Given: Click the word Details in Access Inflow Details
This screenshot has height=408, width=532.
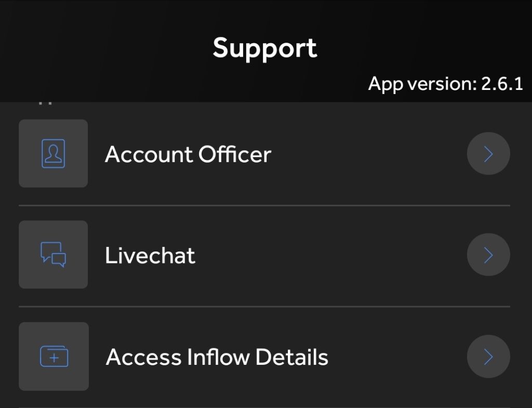Looking at the screenshot, I should tap(292, 357).
